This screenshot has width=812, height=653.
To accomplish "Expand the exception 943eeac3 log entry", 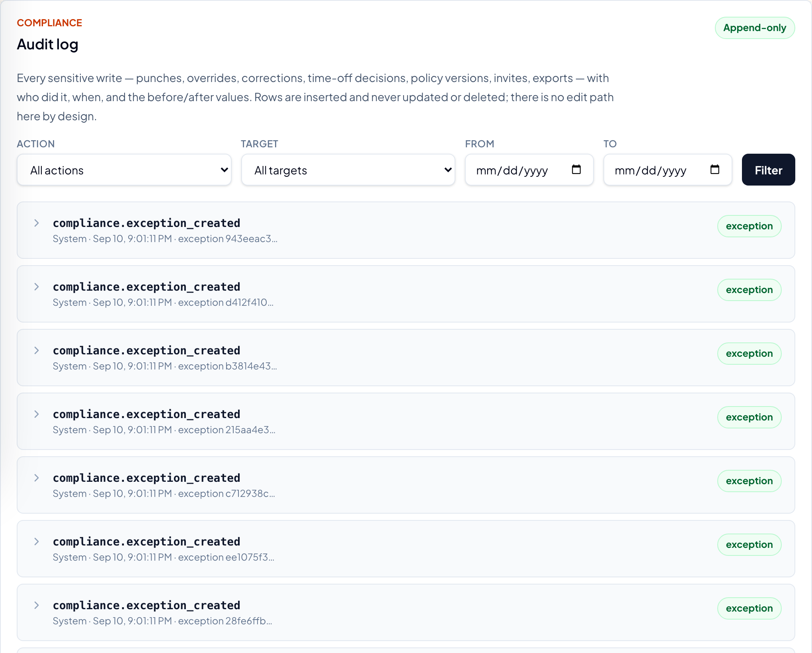I will [37, 223].
